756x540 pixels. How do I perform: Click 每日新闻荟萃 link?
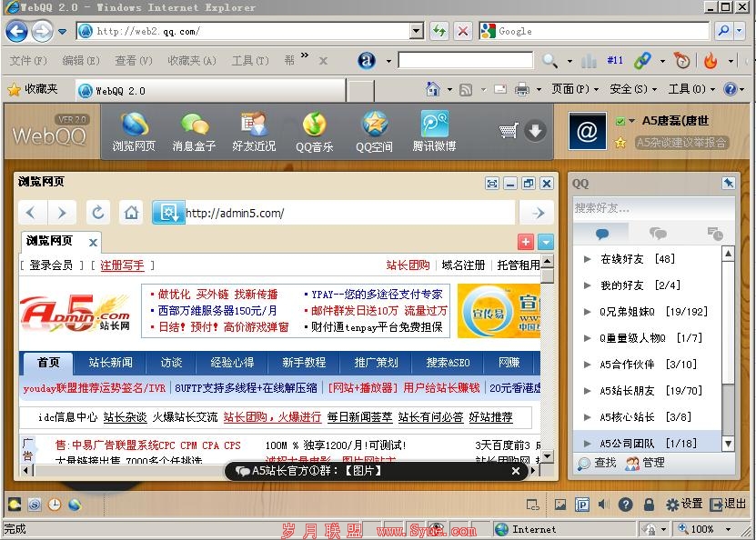(x=359, y=417)
